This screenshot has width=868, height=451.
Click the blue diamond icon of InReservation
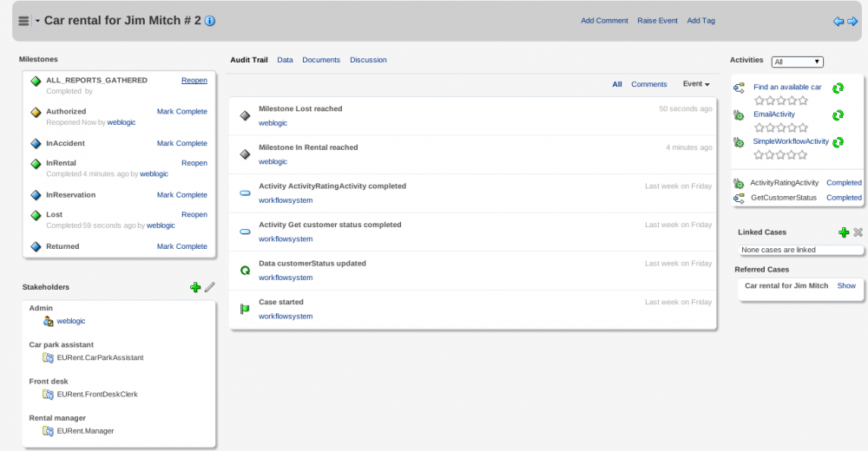[36, 195]
